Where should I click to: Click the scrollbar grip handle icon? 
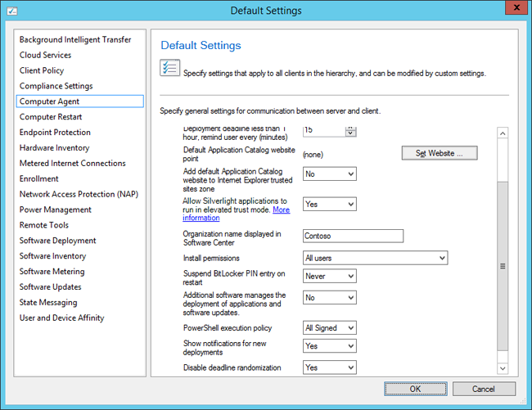[503, 266]
